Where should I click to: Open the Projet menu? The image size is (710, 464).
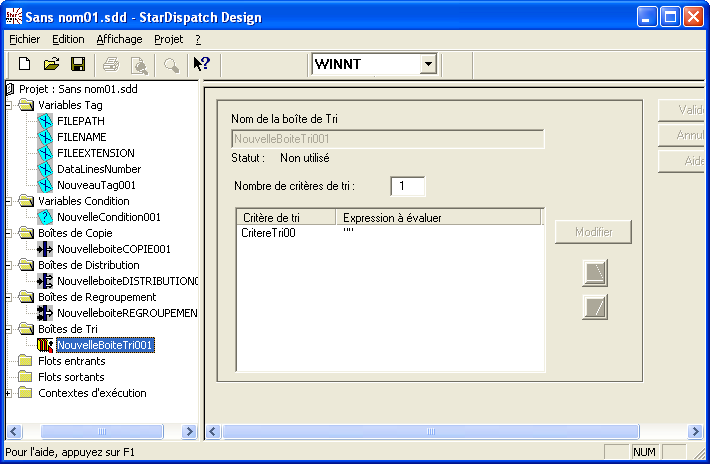point(168,39)
